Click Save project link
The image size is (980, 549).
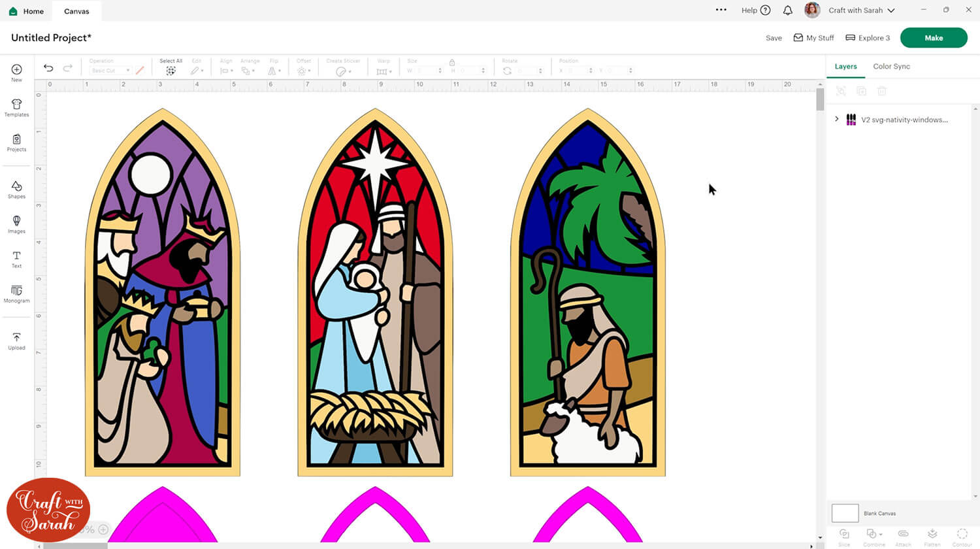[x=774, y=38]
